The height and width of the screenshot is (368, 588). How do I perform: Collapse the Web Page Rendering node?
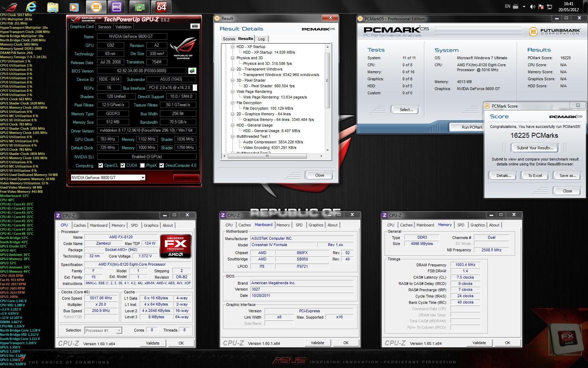click(233, 91)
